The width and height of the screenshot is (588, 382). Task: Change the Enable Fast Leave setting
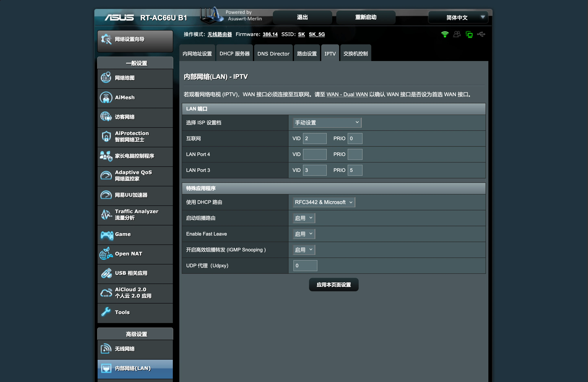(304, 234)
